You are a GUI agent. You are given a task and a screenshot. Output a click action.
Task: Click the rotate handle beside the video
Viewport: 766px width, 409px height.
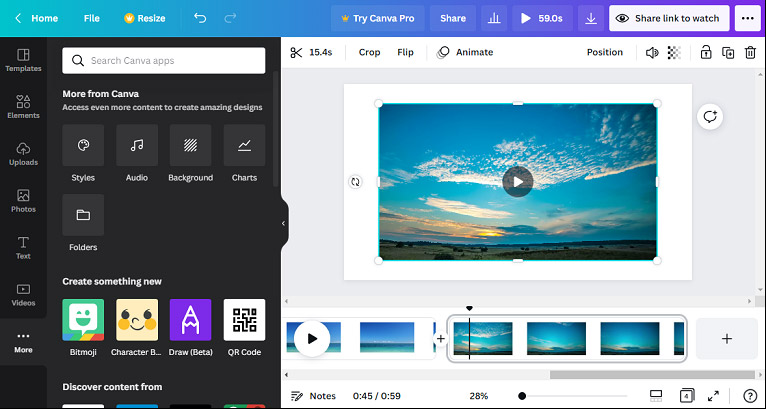coord(355,182)
